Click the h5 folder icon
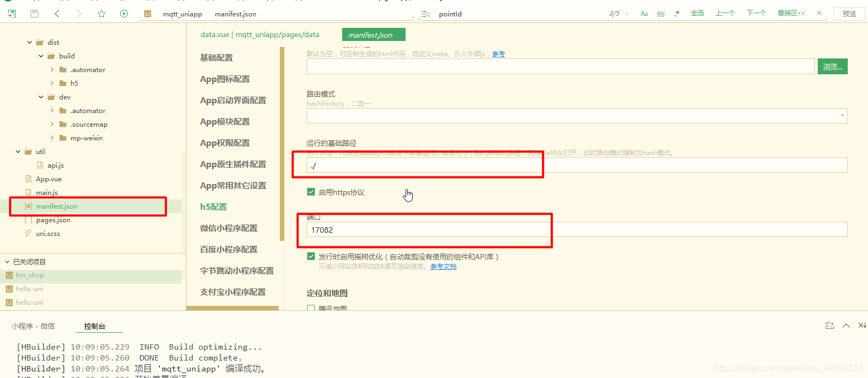This screenshot has width=868, height=378. [x=63, y=83]
